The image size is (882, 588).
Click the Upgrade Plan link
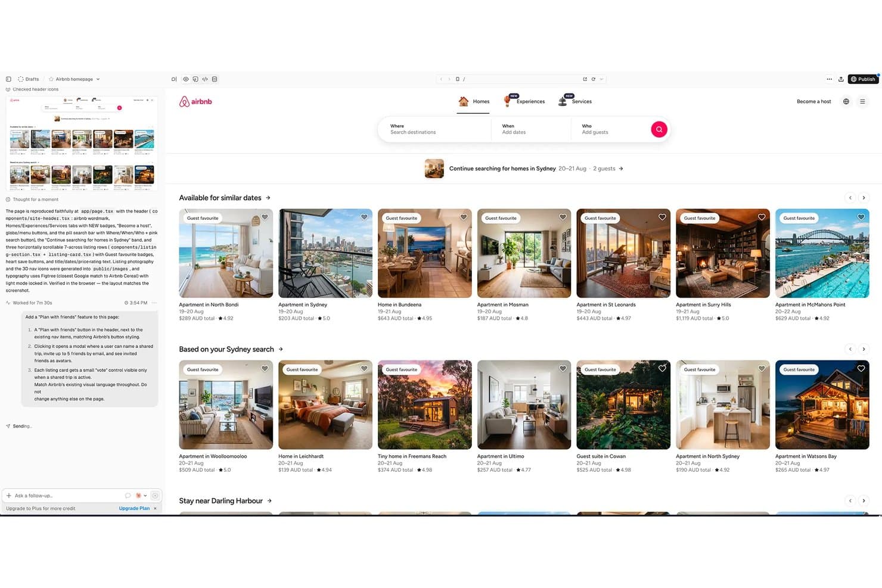click(134, 509)
